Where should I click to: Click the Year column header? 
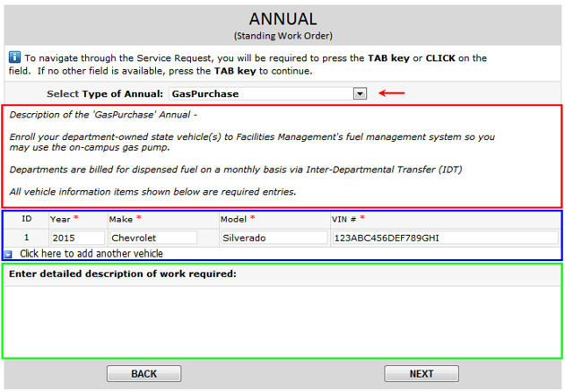pos(60,219)
